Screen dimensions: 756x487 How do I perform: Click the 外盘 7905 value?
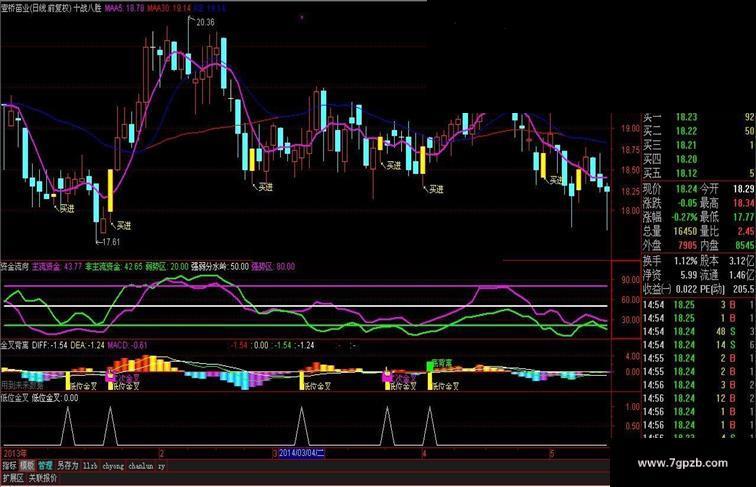coord(688,245)
